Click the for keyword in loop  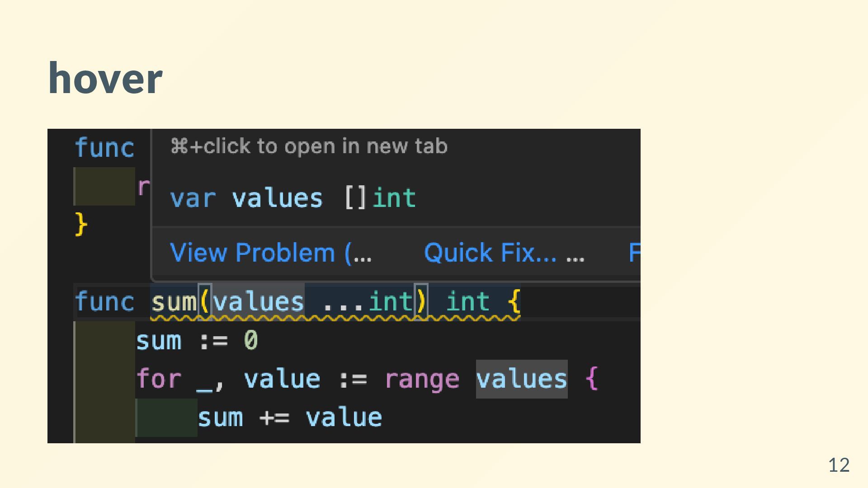[159, 379]
